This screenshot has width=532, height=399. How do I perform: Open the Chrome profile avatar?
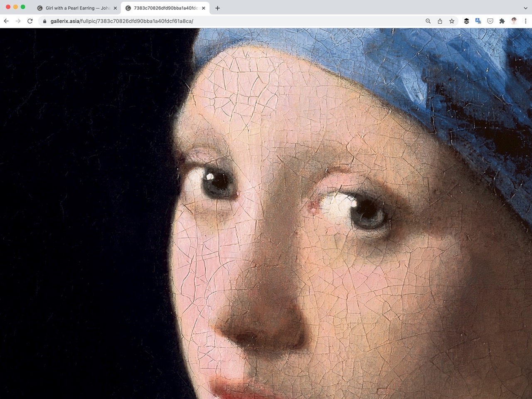pos(514,21)
